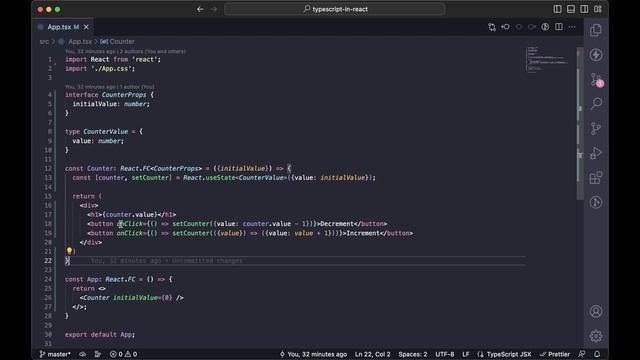Click the App.tsx breadcrumb segment
The height and width of the screenshot is (360, 640).
pyautogui.click(x=80, y=42)
